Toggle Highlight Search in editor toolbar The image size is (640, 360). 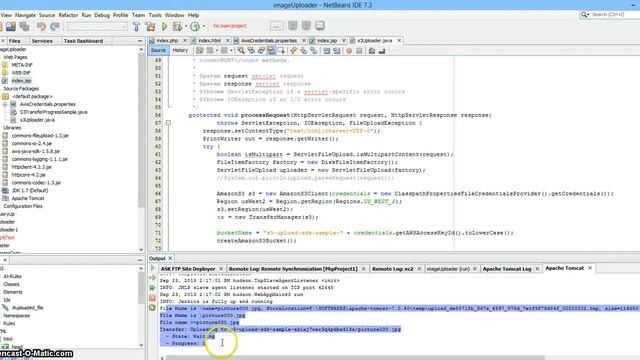[x=271, y=51]
